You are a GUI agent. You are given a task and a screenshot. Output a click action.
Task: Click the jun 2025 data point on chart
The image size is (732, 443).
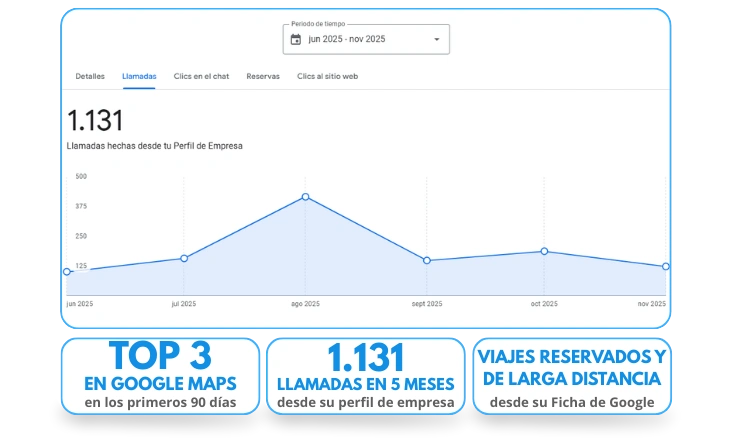67,272
